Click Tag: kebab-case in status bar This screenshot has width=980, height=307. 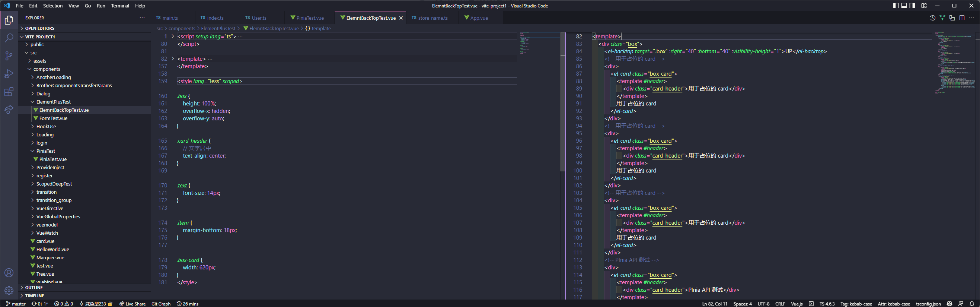pos(856,304)
